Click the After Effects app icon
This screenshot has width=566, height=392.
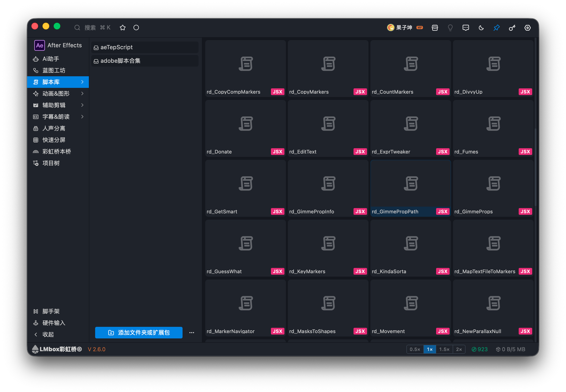coord(39,45)
